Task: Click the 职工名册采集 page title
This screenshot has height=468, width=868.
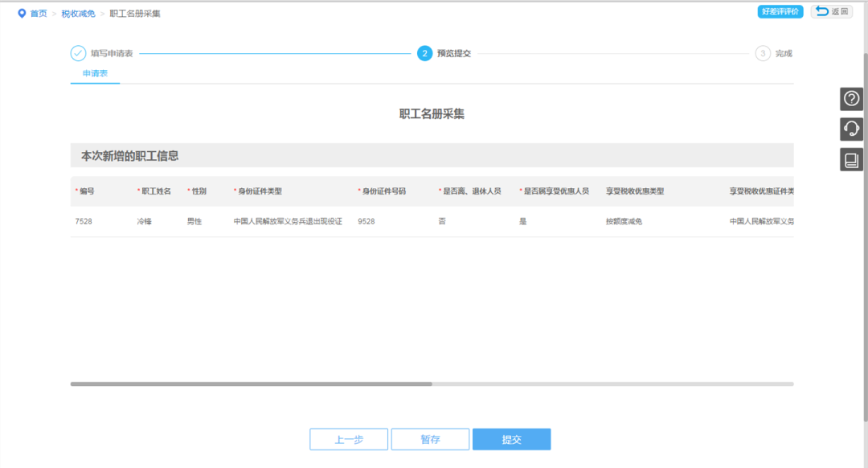Action: [x=432, y=114]
